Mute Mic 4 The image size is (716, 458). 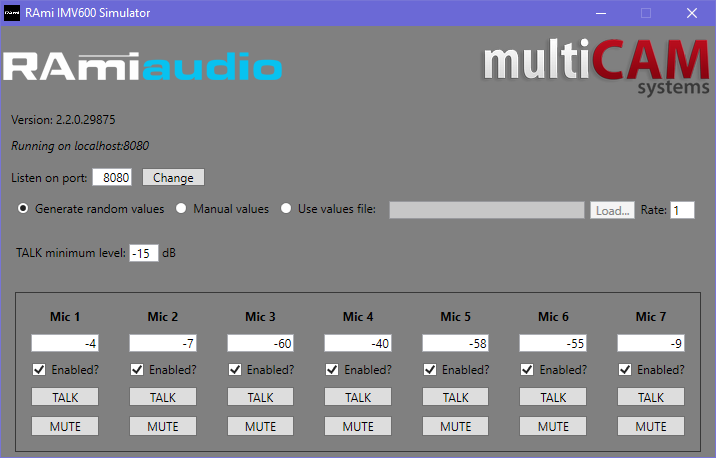[x=358, y=426]
